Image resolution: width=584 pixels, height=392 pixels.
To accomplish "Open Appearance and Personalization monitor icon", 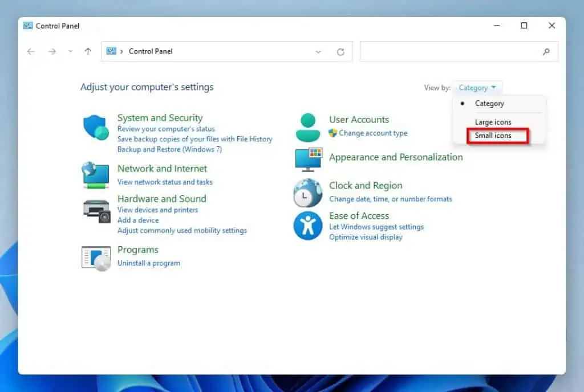I will tap(309, 160).
